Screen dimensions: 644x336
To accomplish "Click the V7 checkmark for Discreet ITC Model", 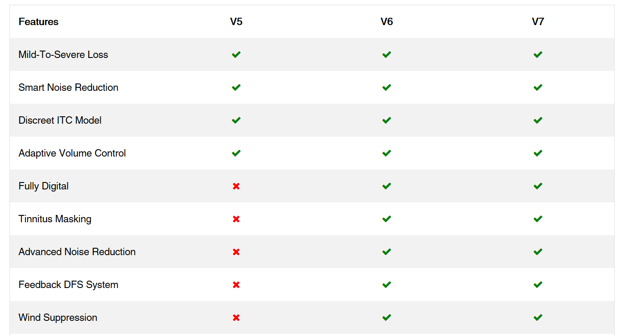I will [x=538, y=120].
